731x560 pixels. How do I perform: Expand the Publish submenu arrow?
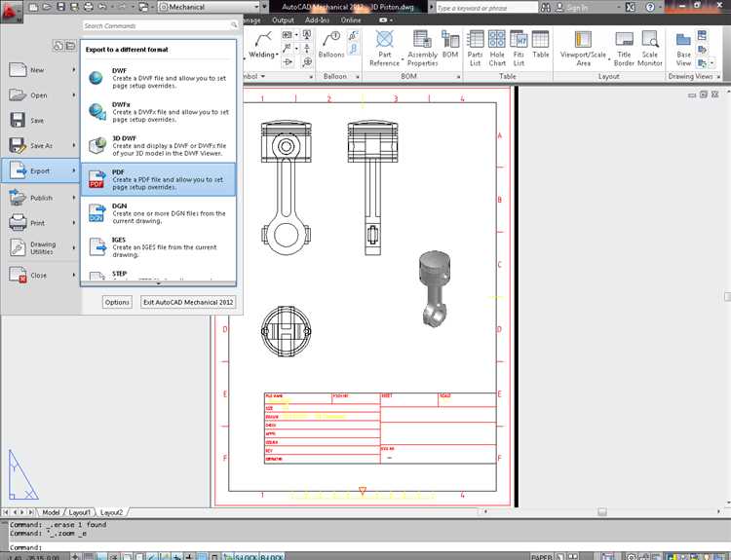point(74,198)
